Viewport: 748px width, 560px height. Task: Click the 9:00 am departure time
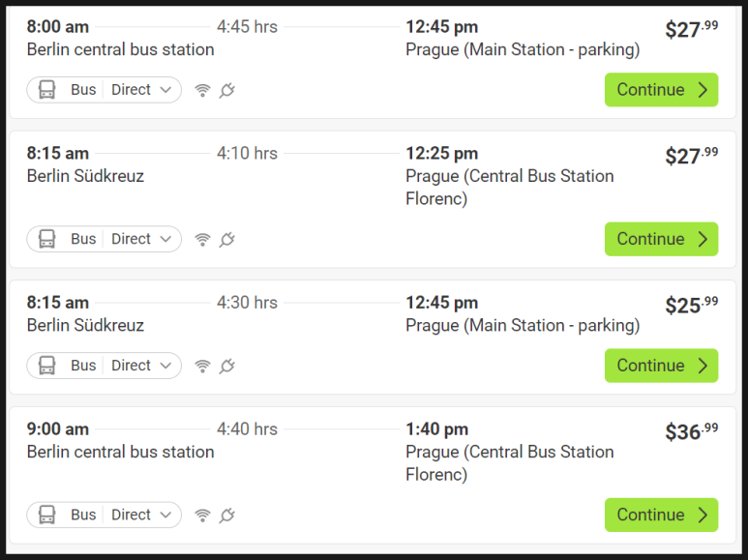[58, 428]
